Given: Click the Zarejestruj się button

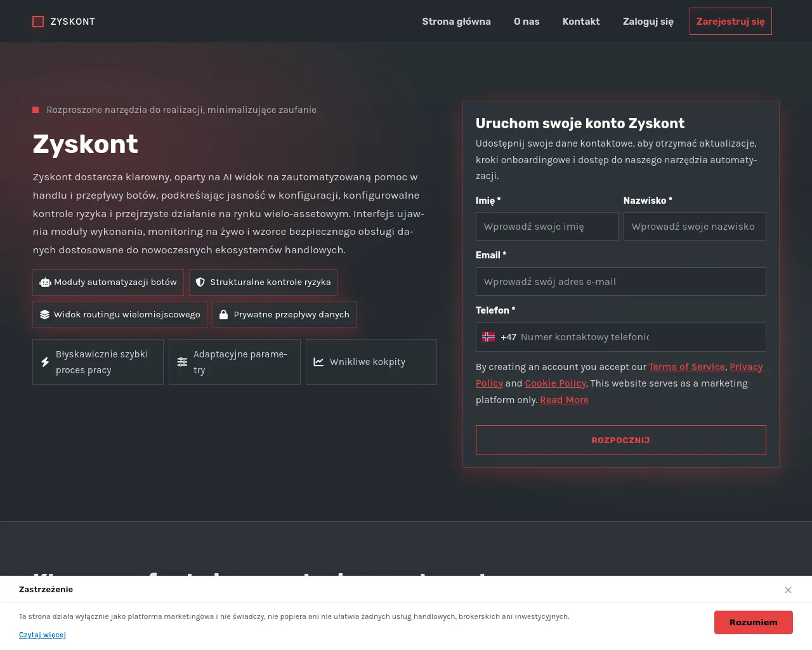Looking at the screenshot, I should tap(731, 22).
